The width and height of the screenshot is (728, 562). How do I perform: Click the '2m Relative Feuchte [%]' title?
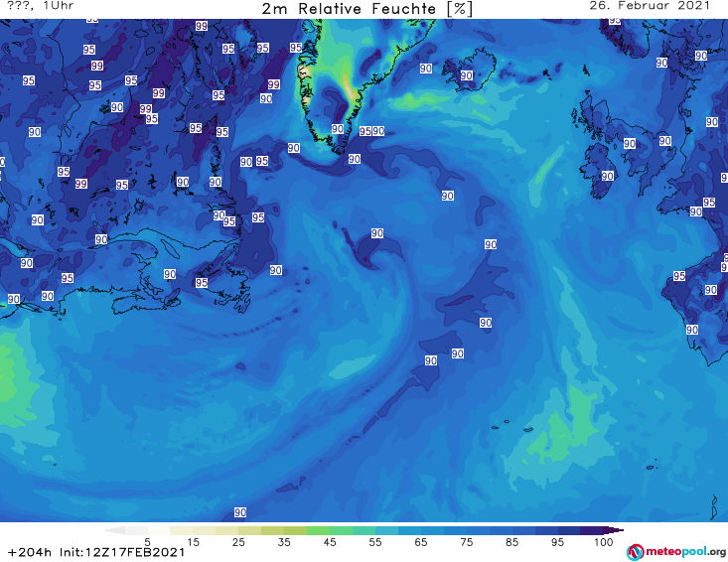coord(366,9)
